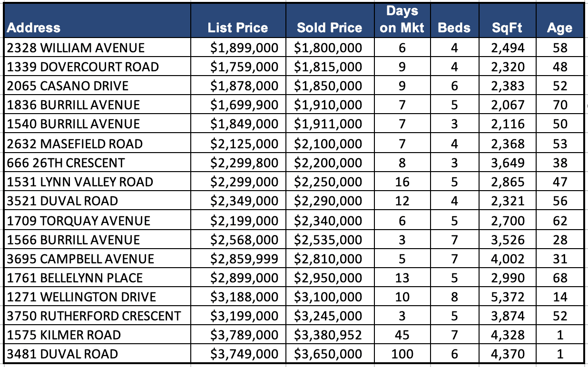Click the Age column header

[559, 28]
